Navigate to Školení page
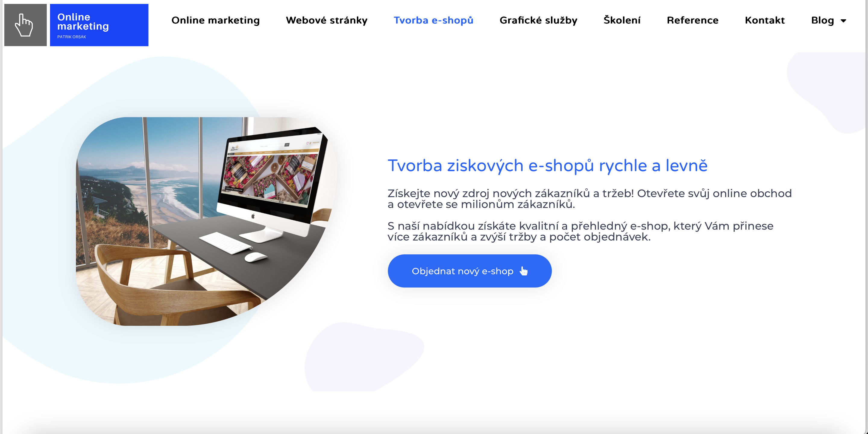 pyautogui.click(x=622, y=20)
